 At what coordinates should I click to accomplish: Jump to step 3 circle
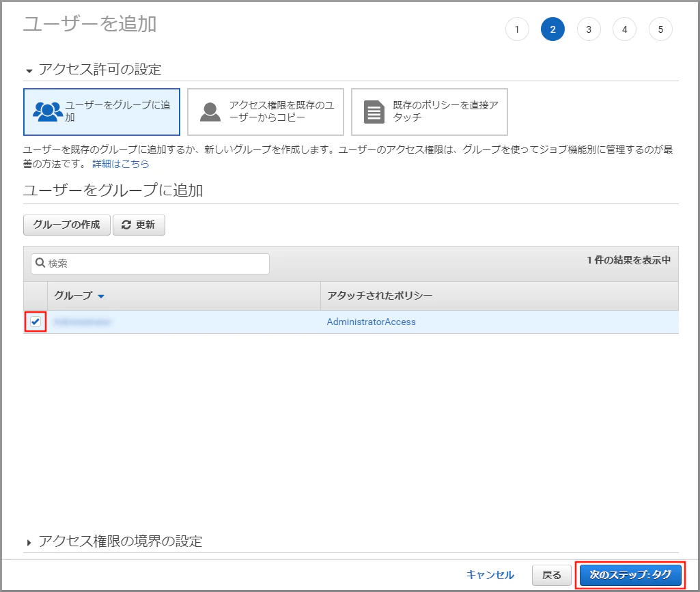click(x=589, y=29)
